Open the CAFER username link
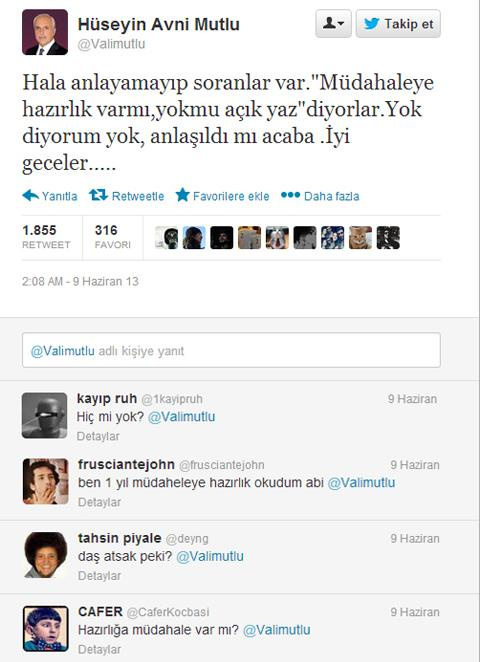Viewport: 481px width, 662px height. 100,611
